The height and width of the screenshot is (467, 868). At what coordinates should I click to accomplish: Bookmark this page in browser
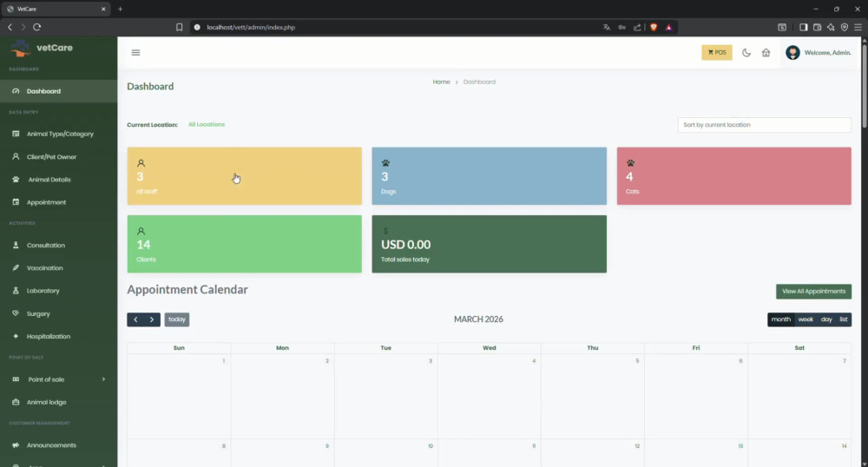click(180, 27)
